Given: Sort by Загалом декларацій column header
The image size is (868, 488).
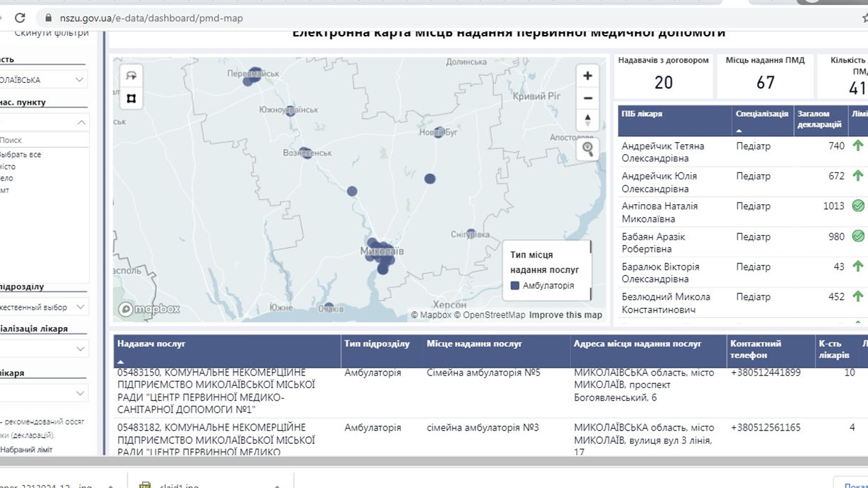Looking at the screenshot, I should tap(820, 121).
